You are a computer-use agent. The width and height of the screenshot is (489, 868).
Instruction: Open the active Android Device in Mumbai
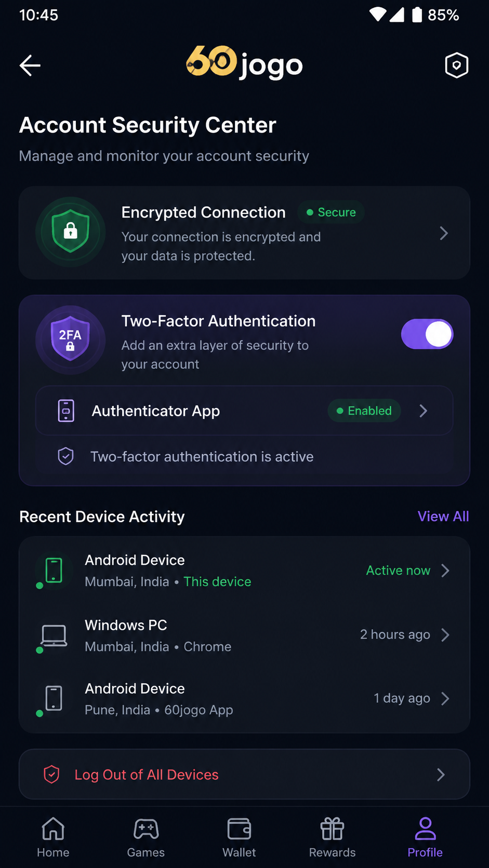[244, 571]
